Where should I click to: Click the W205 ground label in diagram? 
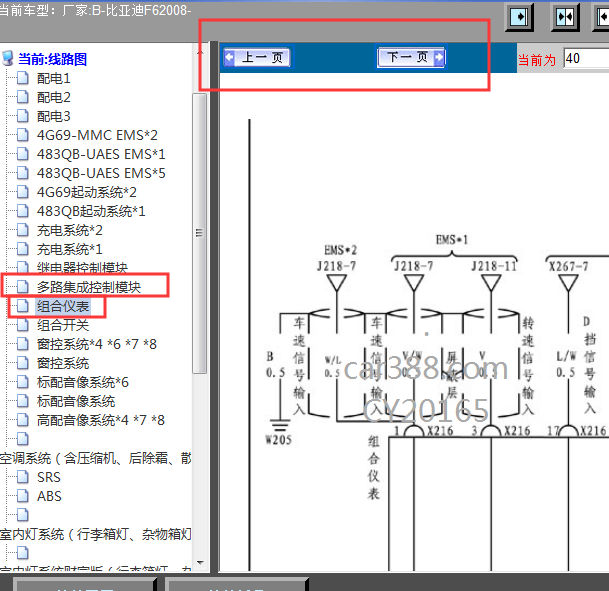[278, 440]
